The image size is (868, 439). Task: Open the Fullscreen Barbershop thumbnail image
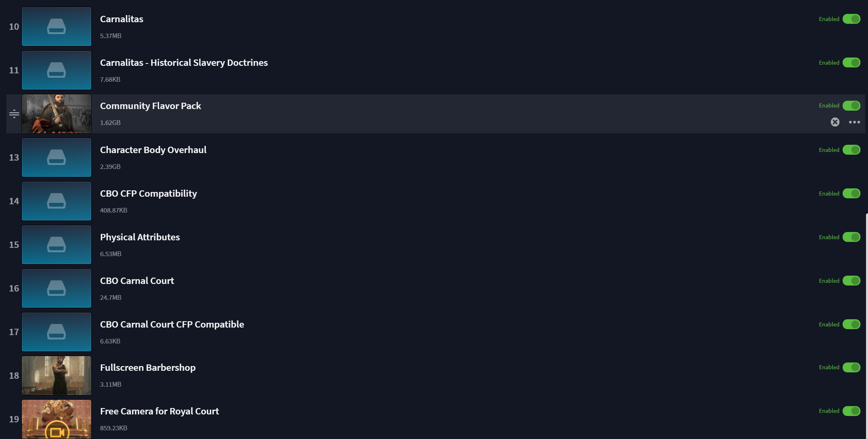pos(56,376)
